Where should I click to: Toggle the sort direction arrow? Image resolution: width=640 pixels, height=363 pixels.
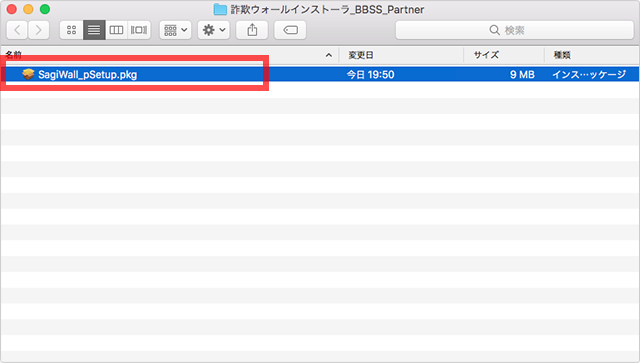[x=329, y=55]
